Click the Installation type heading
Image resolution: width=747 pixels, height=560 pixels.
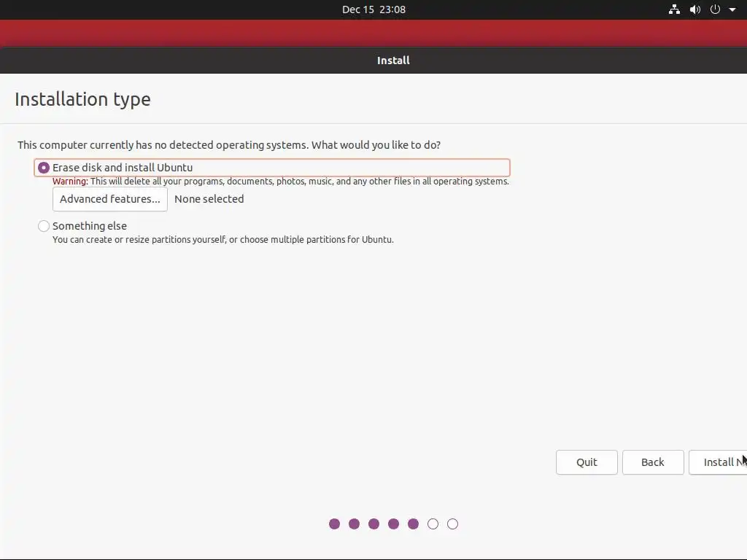(83, 99)
